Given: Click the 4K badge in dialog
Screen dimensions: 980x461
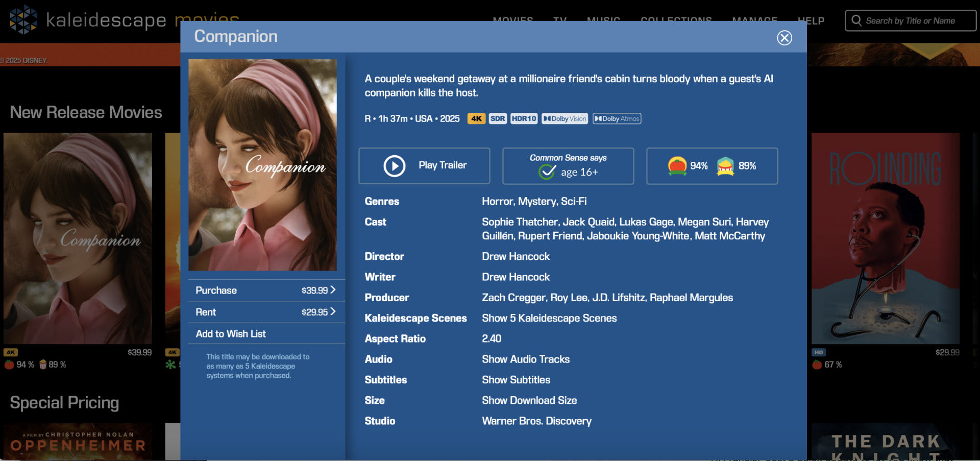Looking at the screenshot, I should [476, 118].
